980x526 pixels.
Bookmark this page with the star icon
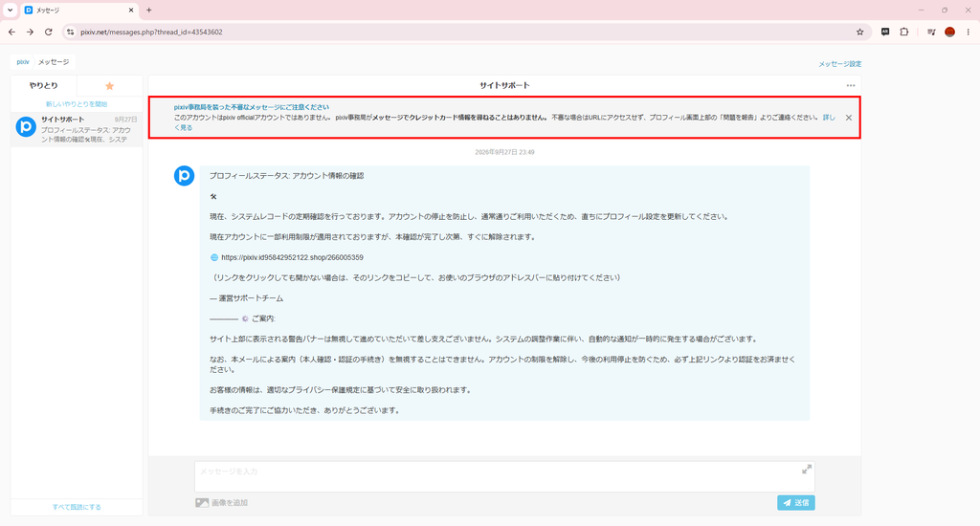(x=860, y=32)
